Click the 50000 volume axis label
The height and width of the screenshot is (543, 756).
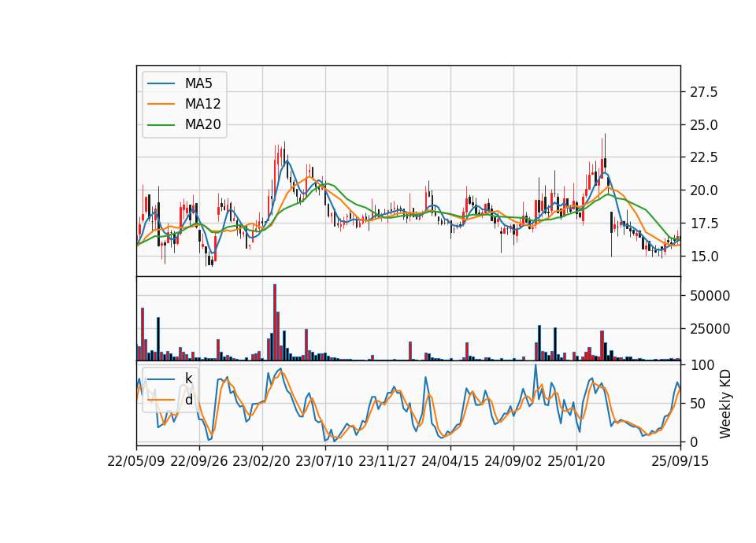[710, 296]
